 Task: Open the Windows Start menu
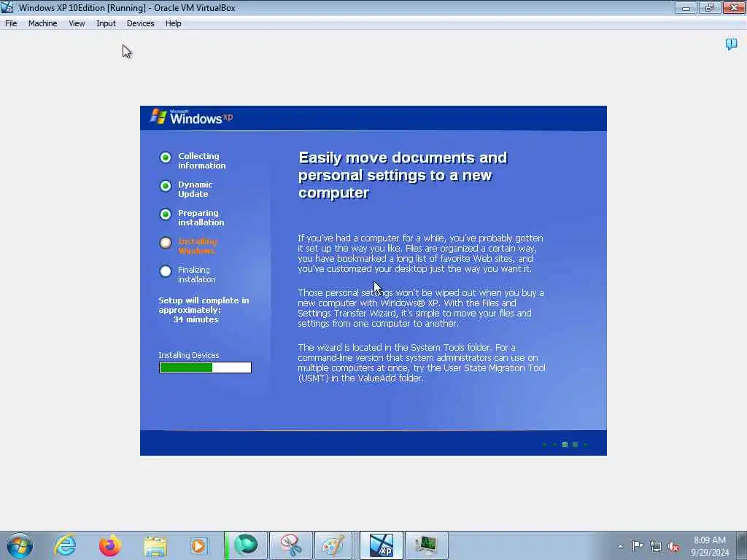click(x=20, y=545)
